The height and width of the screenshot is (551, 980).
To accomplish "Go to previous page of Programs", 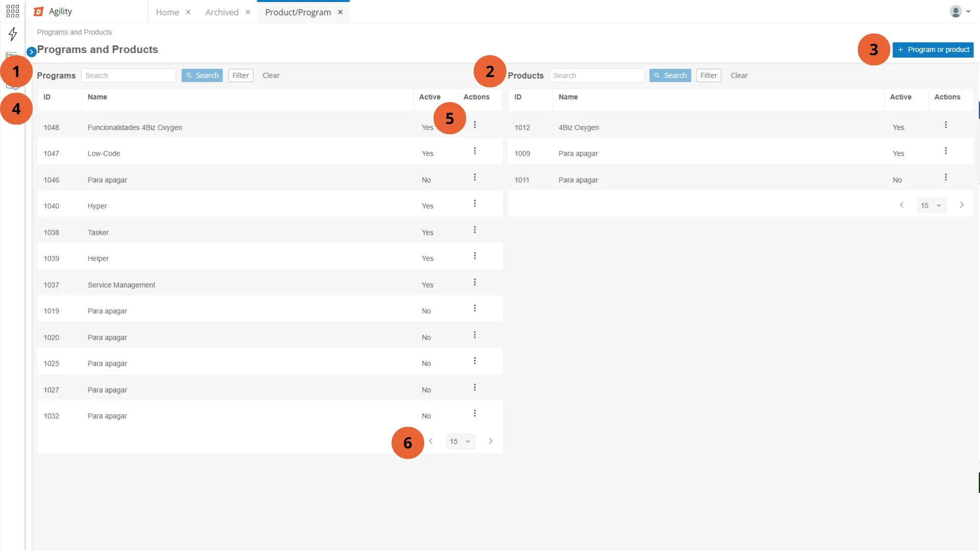I will [x=431, y=441].
